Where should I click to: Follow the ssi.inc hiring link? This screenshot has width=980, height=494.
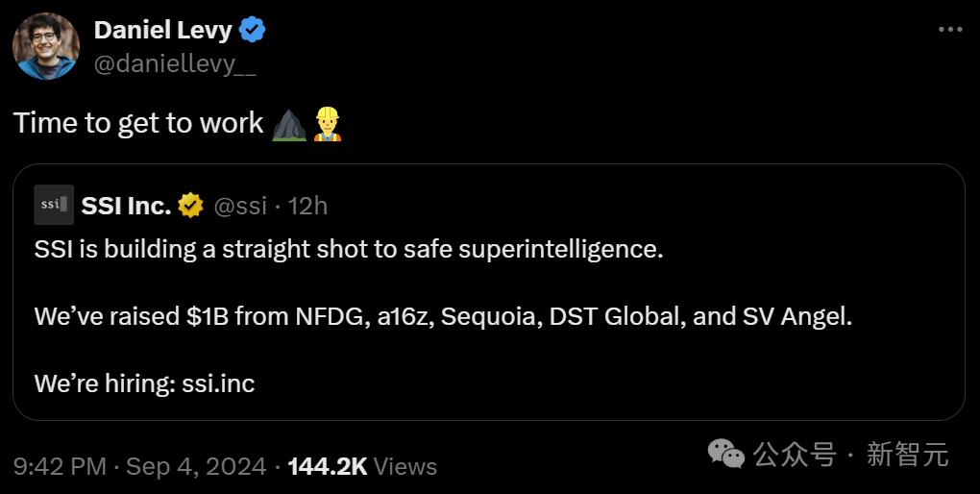click(x=218, y=383)
